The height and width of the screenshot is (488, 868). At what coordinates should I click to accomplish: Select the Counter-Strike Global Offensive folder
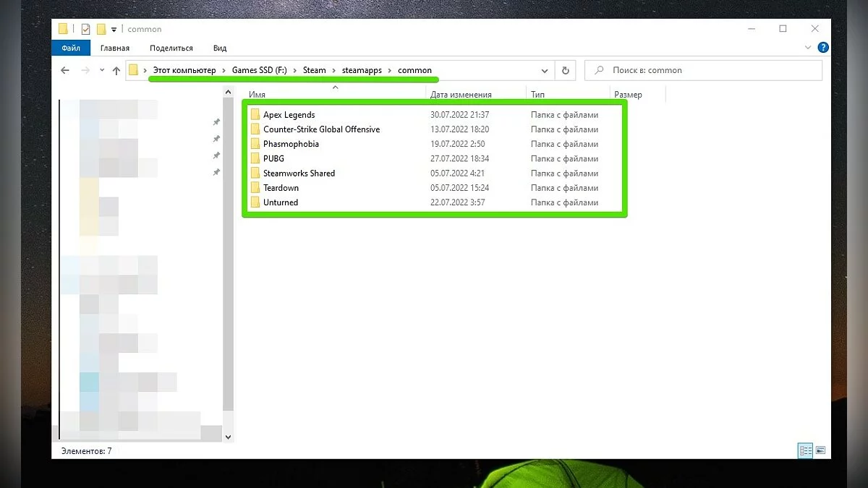click(321, 129)
